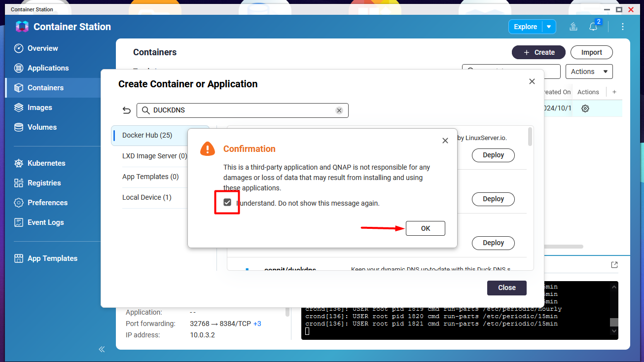Image resolution: width=644 pixels, height=362 pixels.
Task: Close the Confirmation dialog with X
Action: [x=445, y=141]
